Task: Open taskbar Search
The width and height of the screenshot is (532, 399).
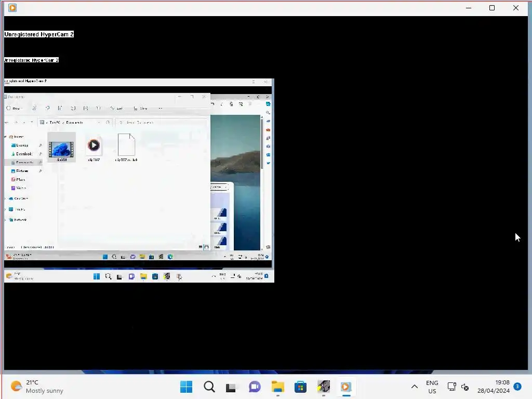Action: (x=209, y=387)
